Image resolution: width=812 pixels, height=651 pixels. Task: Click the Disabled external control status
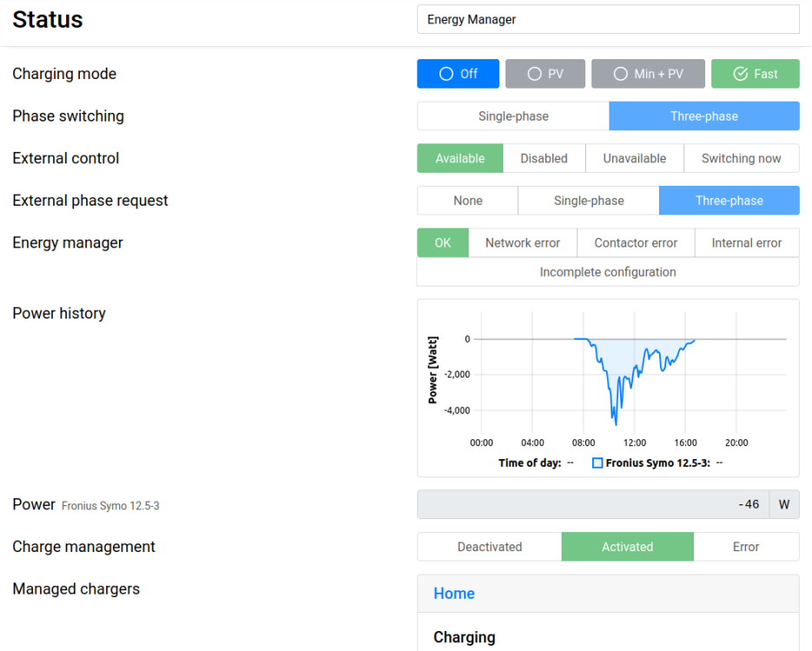(x=544, y=159)
